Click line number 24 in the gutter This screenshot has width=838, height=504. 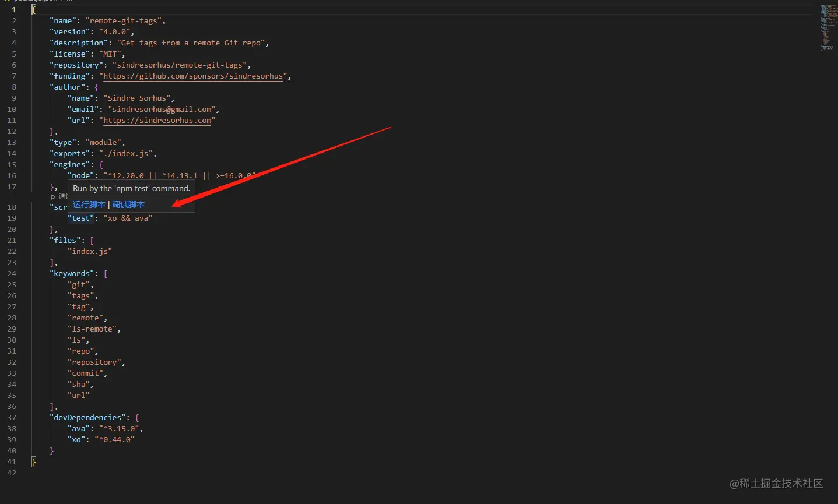pos(12,274)
